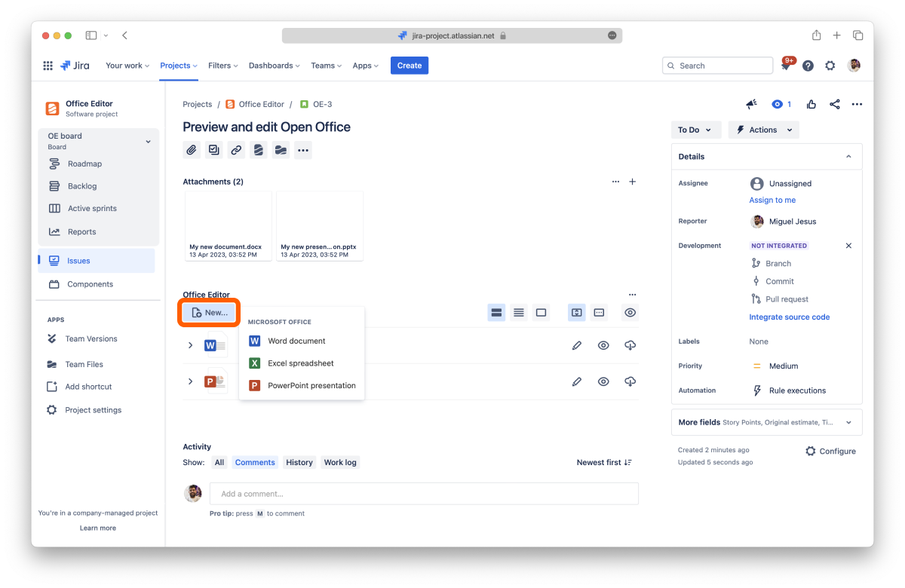This screenshot has width=905, height=588.
Task: Expand the More fields section
Action: click(x=767, y=422)
